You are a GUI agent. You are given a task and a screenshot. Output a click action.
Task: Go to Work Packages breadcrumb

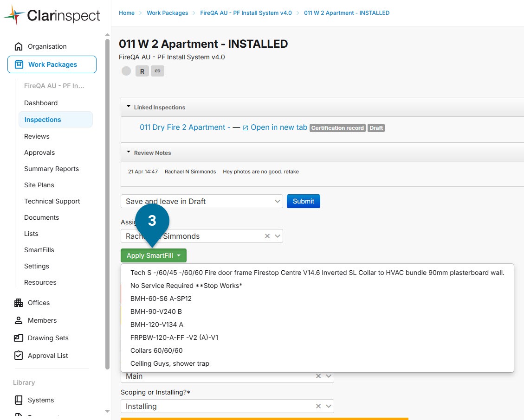pyautogui.click(x=168, y=13)
